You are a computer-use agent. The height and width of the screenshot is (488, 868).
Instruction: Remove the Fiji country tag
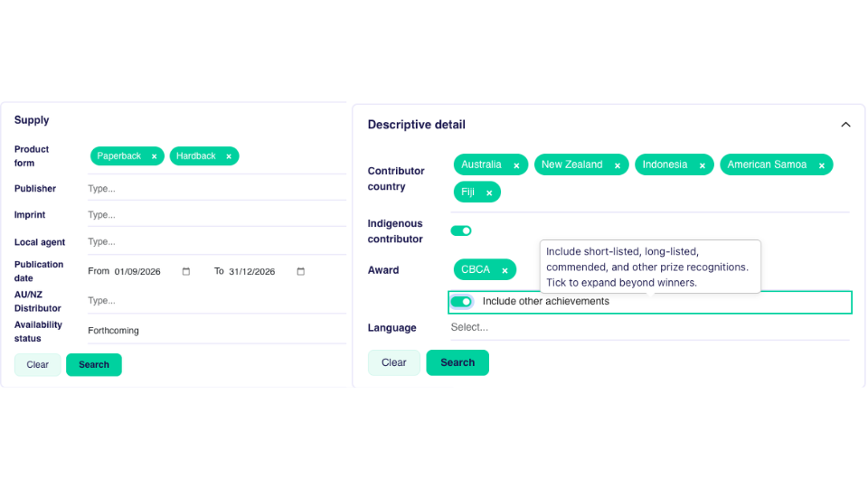pos(489,193)
